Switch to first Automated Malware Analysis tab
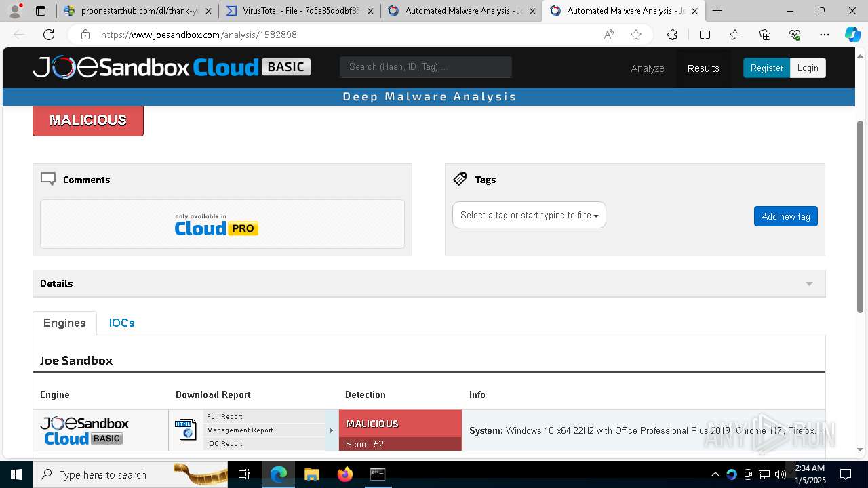This screenshot has width=868, height=488. (461, 11)
